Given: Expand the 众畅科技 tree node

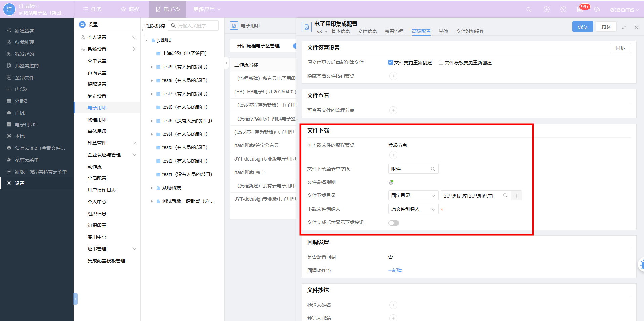Looking at the screenshot, I should [x=152, y=188].
